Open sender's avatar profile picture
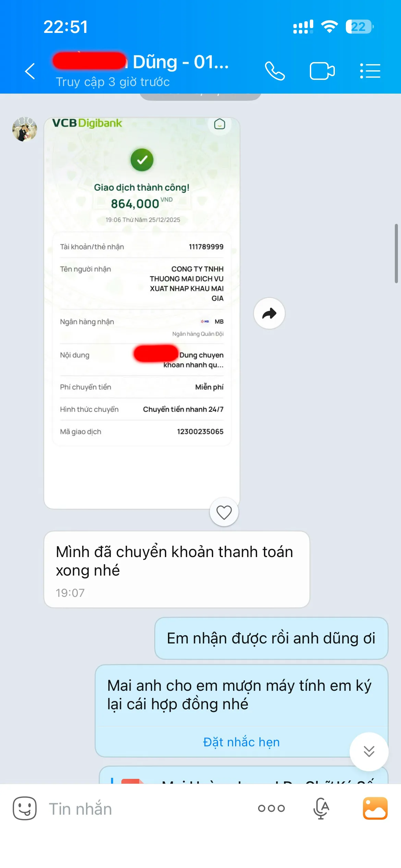The height and width of the screenshot is (868, 401). [25, 129]
